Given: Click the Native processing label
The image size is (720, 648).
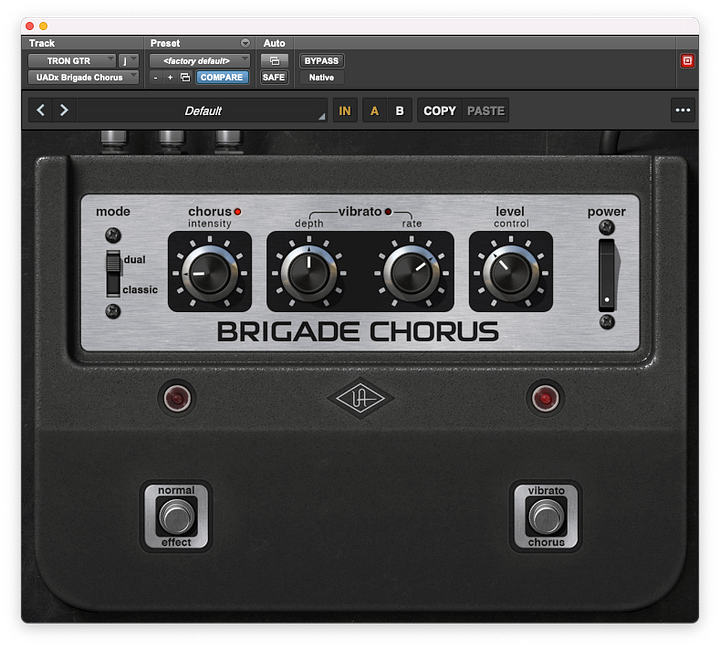Looking at the screenshot, I should (x=321, y=77).
